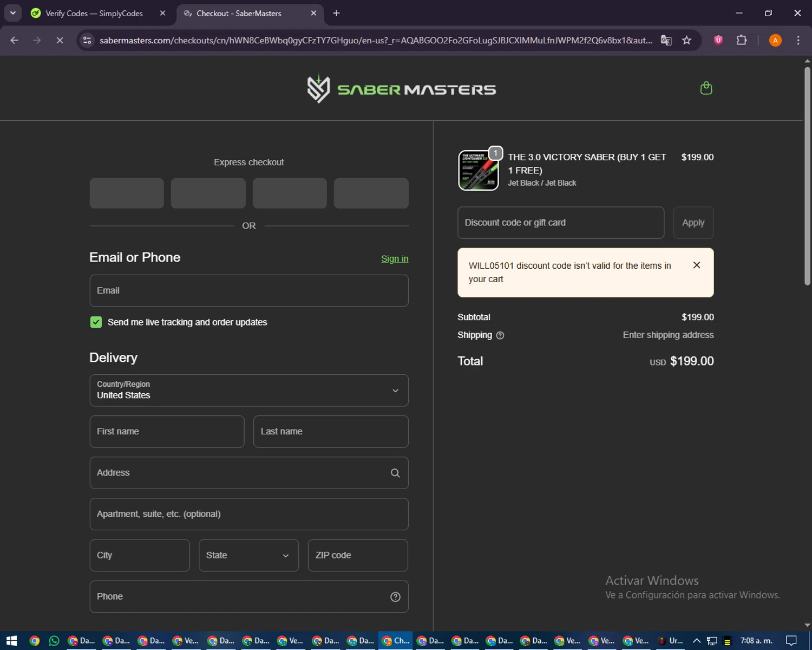This screenshot has height=650, width=812.
Task: Click the Last name field
Action: [x=331, y=431]
